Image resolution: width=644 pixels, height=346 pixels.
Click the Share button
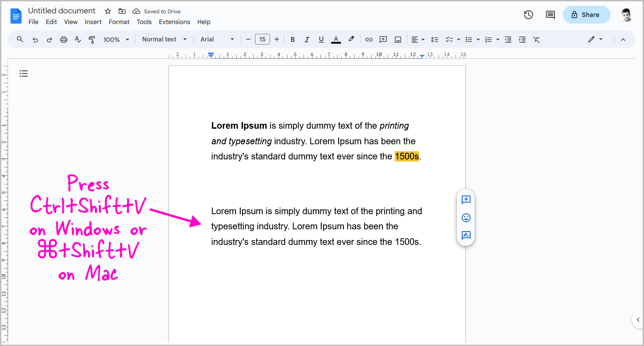[586, 15]
